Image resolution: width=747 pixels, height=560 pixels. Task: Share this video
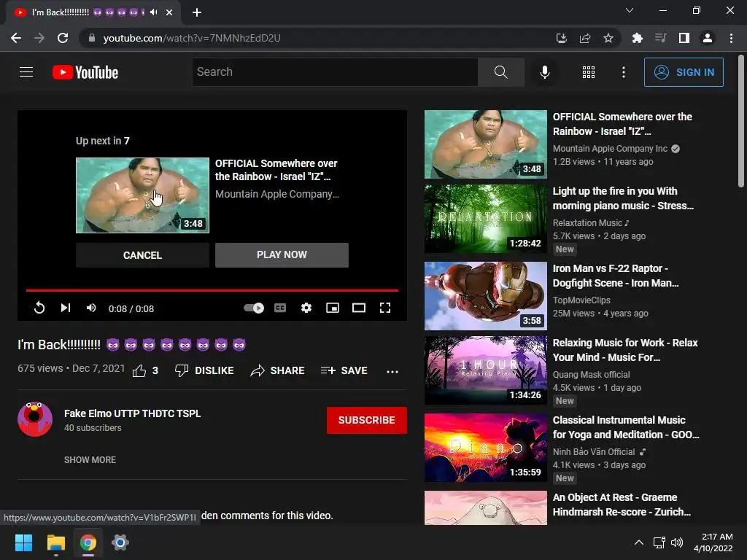277,370
